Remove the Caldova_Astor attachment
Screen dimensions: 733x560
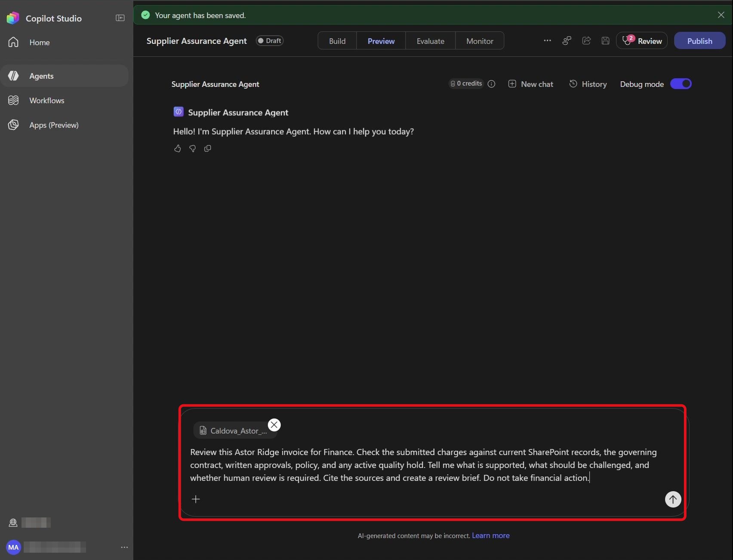(x=274, y=425)
